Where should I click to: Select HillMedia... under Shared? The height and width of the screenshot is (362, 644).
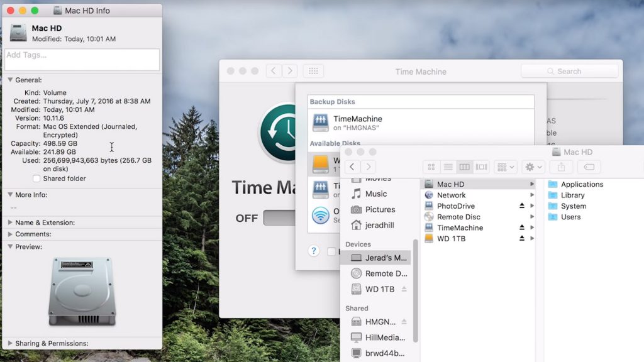376,337
